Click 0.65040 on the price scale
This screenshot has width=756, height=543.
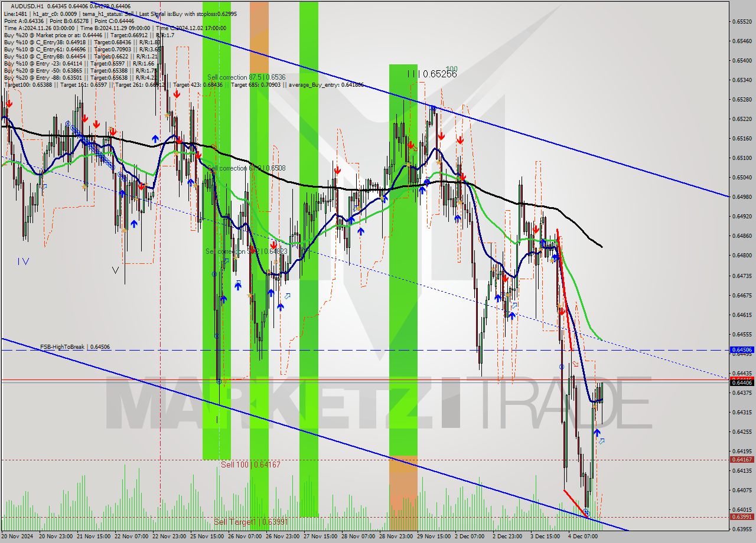(742, 177)
